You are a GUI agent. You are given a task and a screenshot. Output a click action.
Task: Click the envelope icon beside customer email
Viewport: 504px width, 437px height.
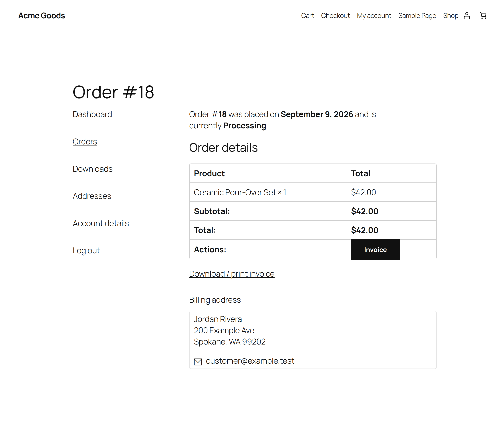click(198, 362)
